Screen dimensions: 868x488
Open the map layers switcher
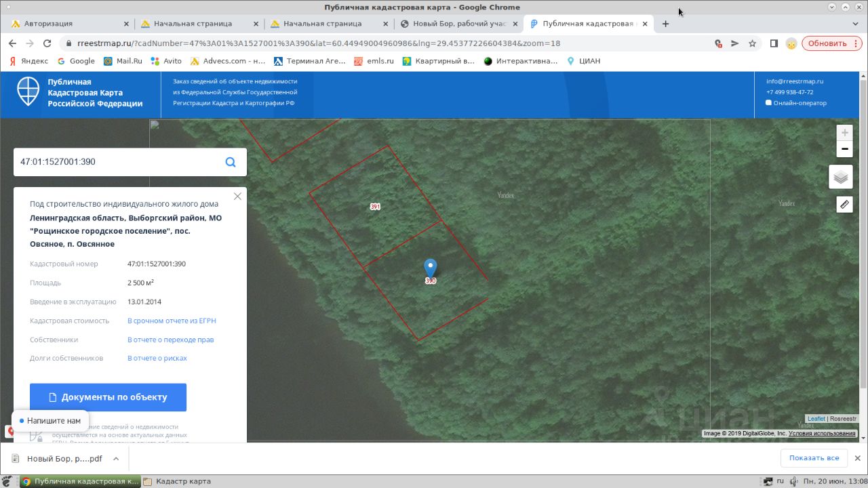[841, 177]
